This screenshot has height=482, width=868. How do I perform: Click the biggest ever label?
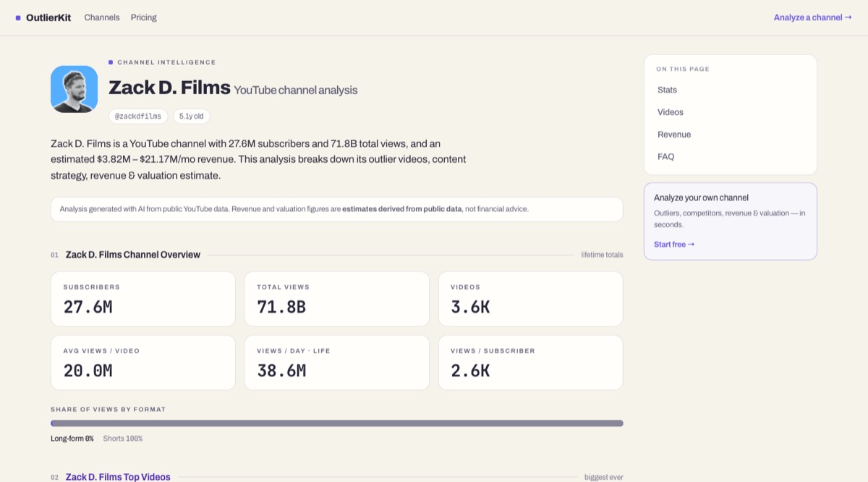(x=604, y=477)
